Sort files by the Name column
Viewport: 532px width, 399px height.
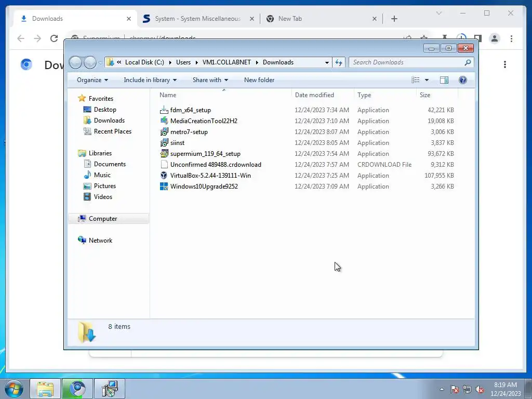pyautogui.click(x=224, y=95)
